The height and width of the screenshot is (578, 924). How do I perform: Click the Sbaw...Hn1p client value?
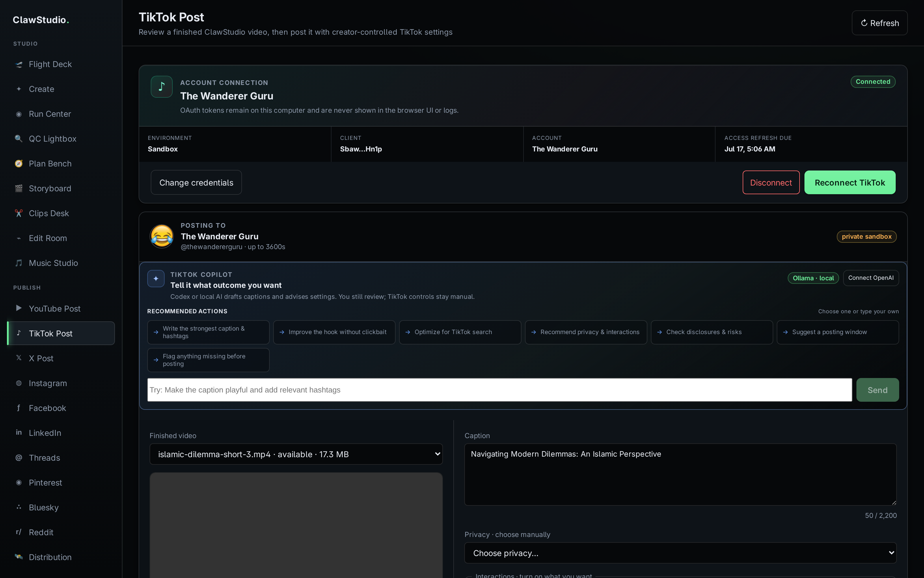coord(361,149)
